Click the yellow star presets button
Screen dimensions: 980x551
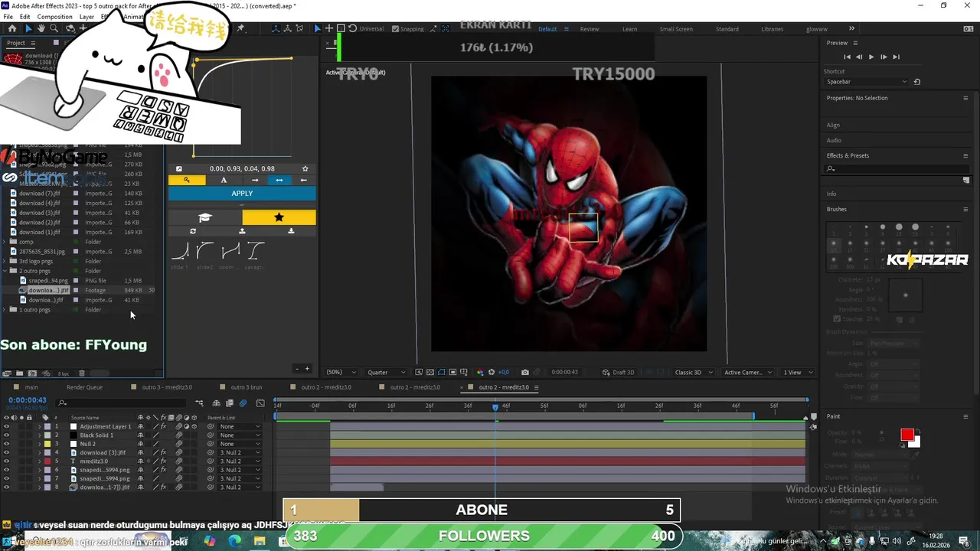pyautogui.click(x=279, y=218)
